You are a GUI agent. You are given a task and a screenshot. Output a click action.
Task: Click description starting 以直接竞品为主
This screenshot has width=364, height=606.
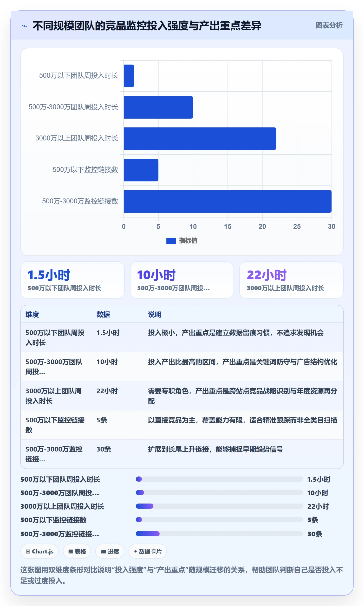pos(243,420)
